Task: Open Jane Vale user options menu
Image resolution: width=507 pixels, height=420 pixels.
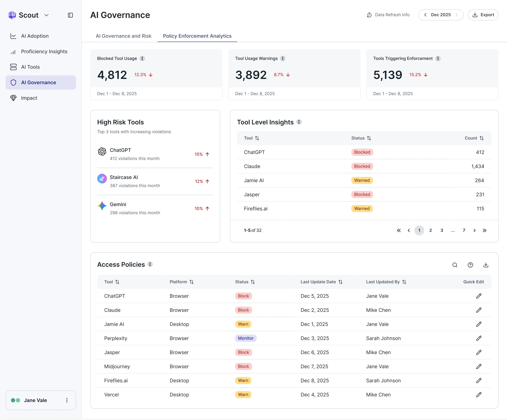Action: pyautogui.click(x=67, y=400)
